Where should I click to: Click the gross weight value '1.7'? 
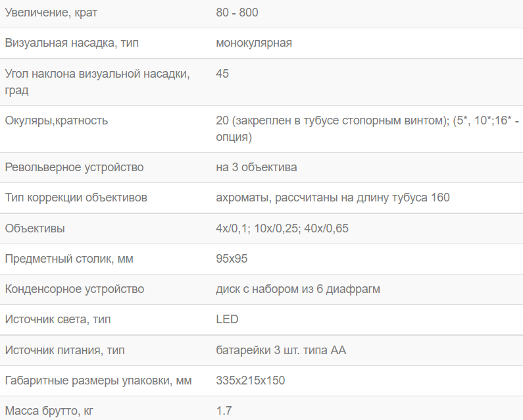(x=224, y=411)
